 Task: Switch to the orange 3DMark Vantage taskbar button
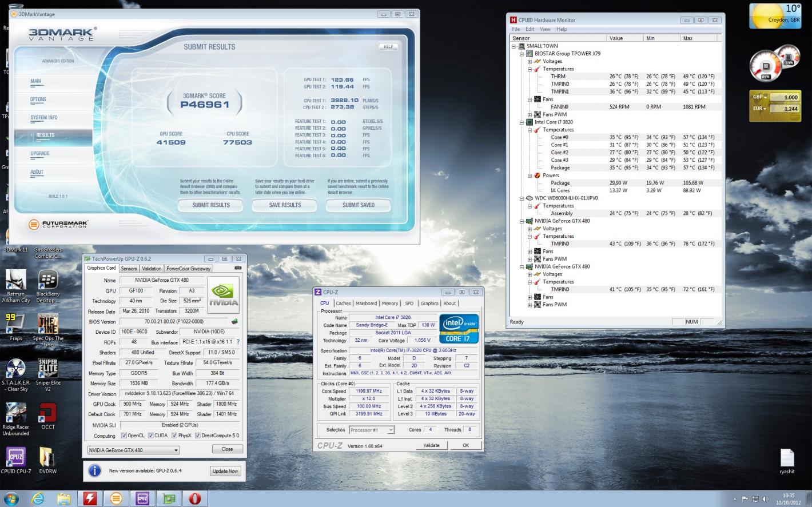click(116, 498)
